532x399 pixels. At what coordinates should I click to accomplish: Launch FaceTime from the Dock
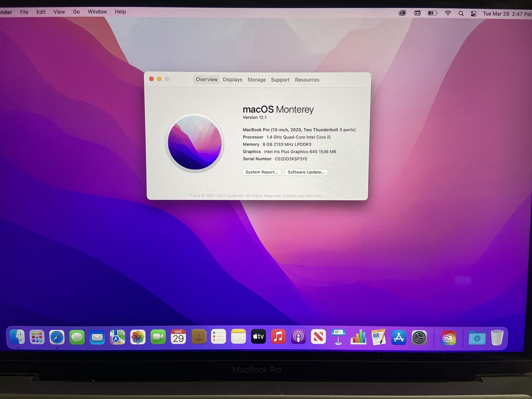pyautogui.click(x=158, y=337)
